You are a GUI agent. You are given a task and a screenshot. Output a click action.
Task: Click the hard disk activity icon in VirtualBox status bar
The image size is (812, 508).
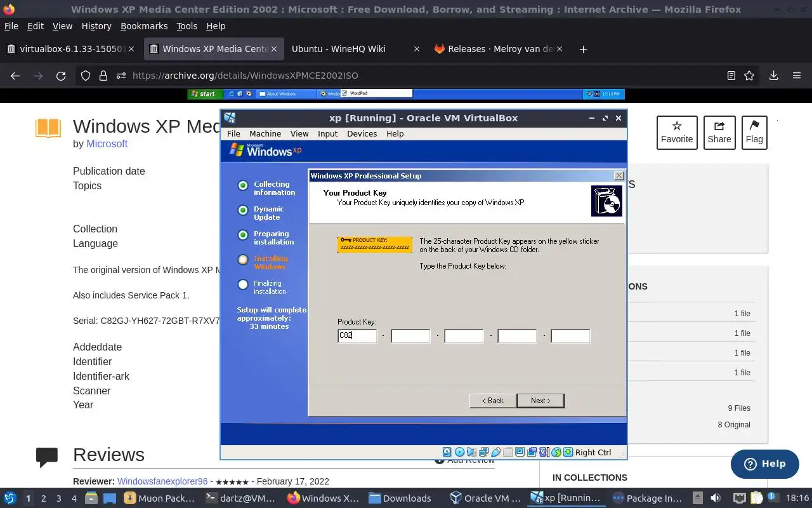coord(447,452)
